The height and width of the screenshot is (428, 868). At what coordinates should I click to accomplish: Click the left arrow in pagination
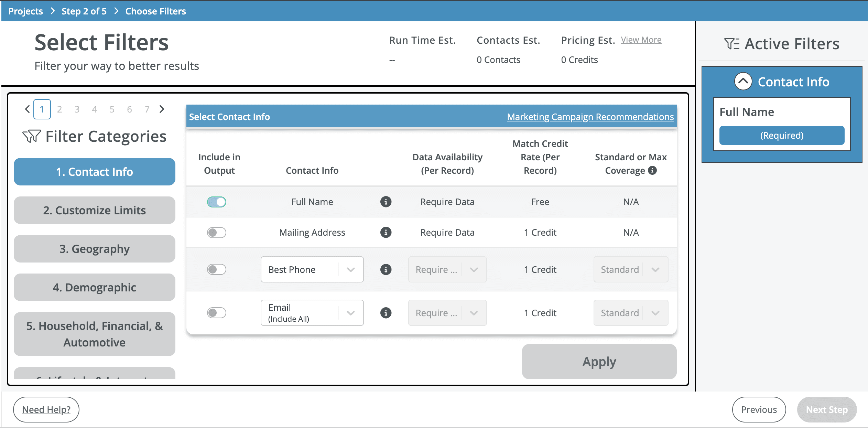point(27,109)
